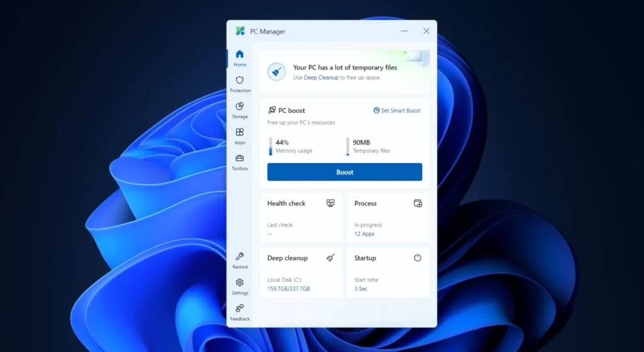Screen dimensions: 644x352
Task: Open the Startup card
Action: tap(387, 272)
